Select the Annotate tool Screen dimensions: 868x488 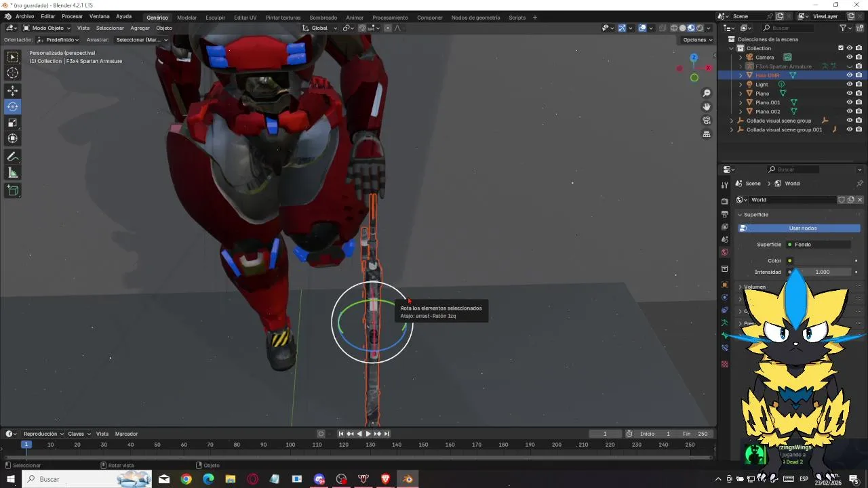[x=13, y=157]
